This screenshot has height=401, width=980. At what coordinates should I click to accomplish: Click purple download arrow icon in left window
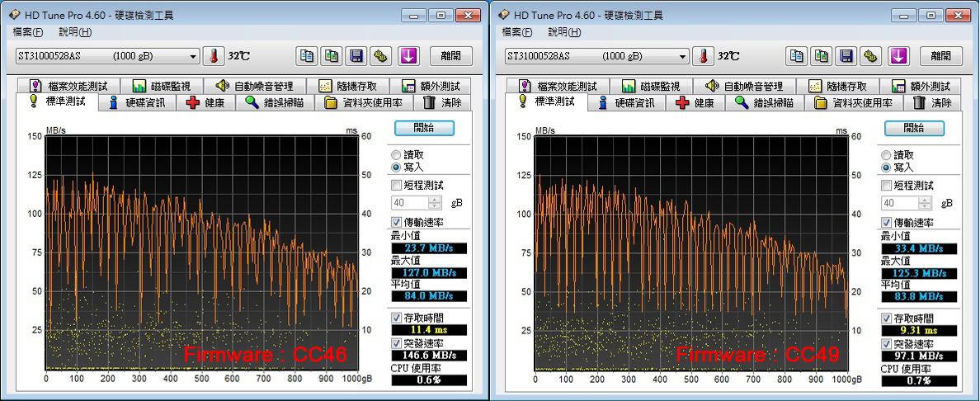click(x=408, y=55)
